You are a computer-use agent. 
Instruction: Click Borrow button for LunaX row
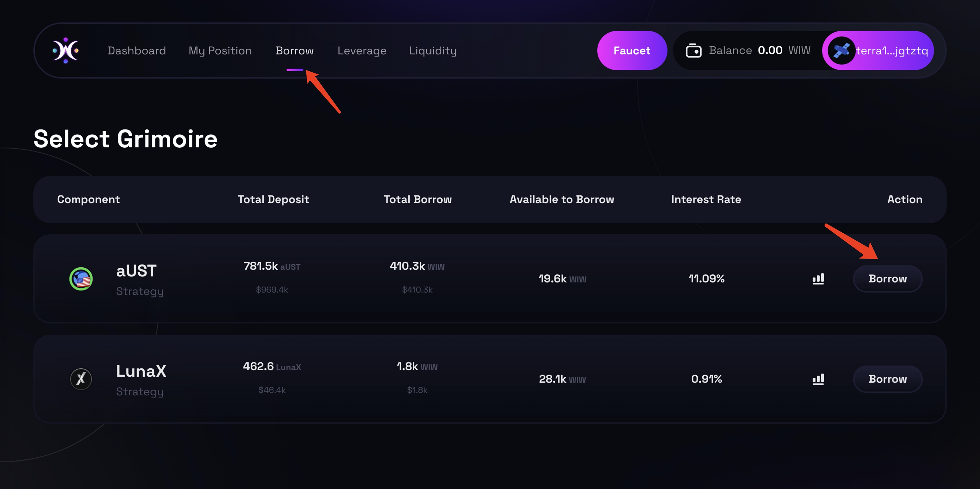click(x=887, y=379)
